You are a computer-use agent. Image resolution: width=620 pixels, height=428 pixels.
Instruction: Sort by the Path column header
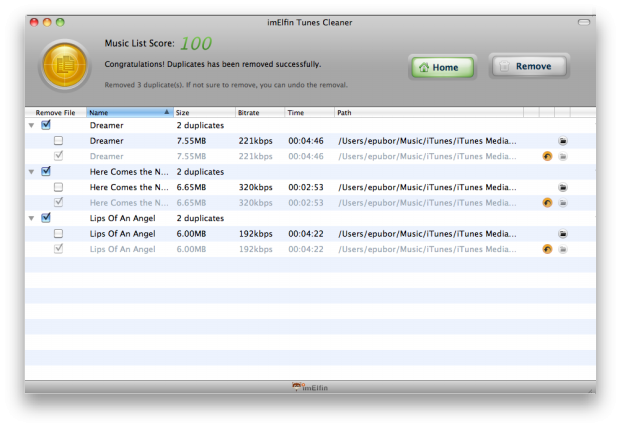429,112
